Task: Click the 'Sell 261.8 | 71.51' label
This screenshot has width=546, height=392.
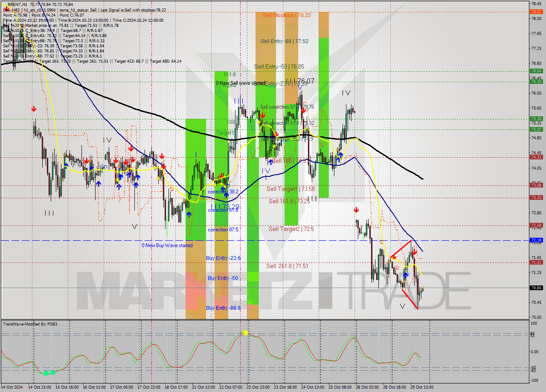Action: [x=287, y=266]
